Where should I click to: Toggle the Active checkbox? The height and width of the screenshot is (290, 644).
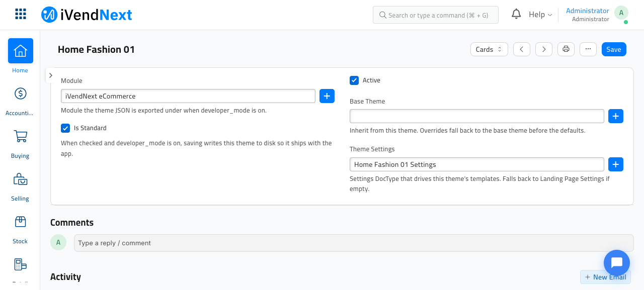point(354,80)
